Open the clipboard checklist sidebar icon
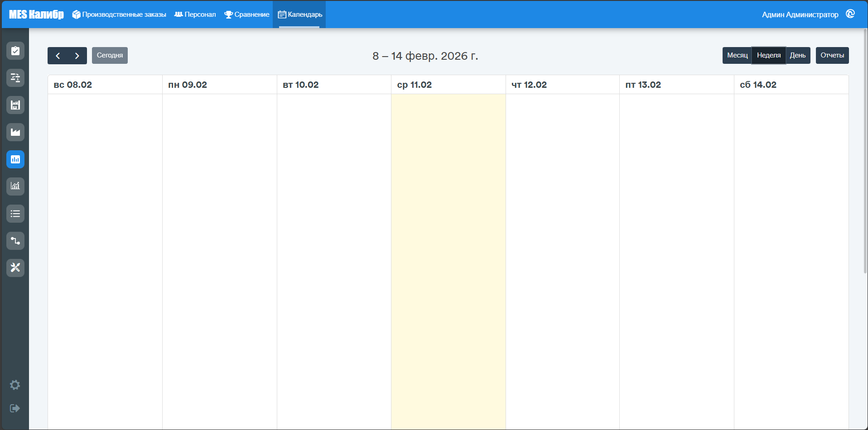 15,51
